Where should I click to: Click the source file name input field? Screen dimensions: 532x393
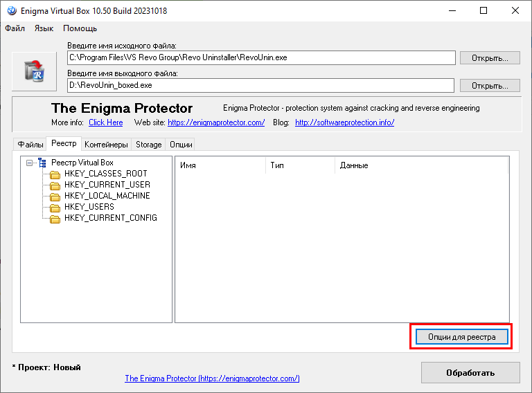(261, 57)
